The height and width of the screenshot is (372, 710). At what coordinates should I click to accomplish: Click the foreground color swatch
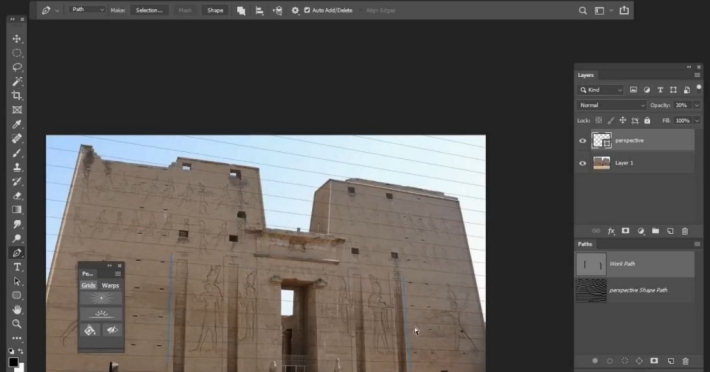point(14,362)
